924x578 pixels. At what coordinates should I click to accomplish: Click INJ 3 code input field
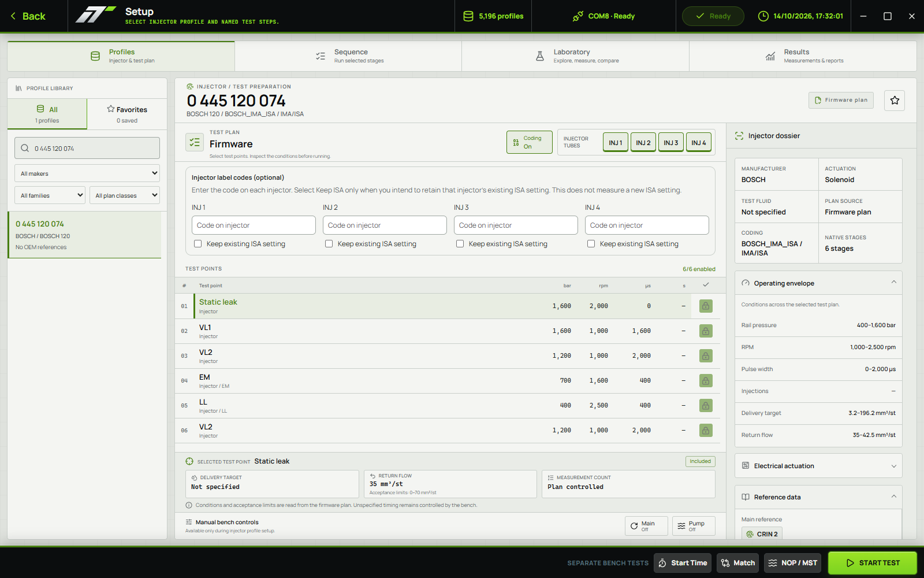coord(516,225)
